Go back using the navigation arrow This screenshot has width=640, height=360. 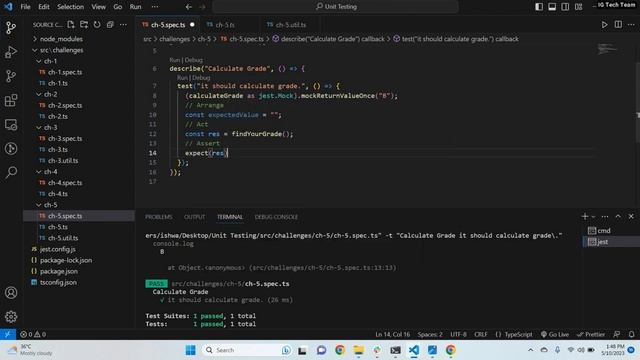[x=188, y=7]
